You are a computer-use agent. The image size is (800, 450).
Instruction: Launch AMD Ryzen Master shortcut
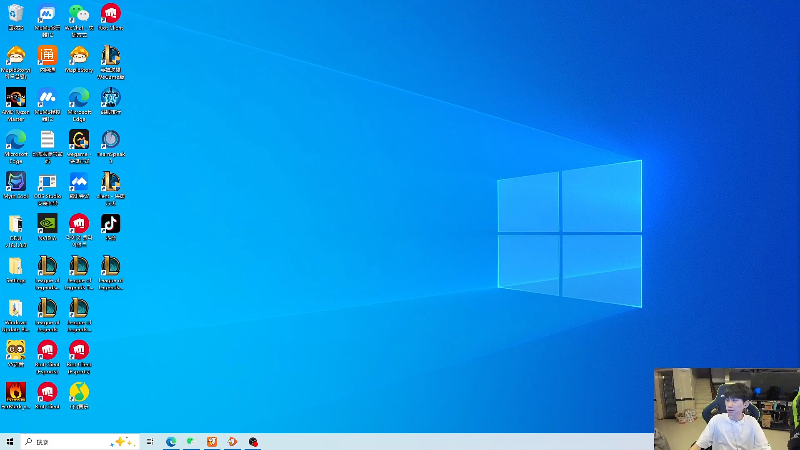(x=16, y=97)
